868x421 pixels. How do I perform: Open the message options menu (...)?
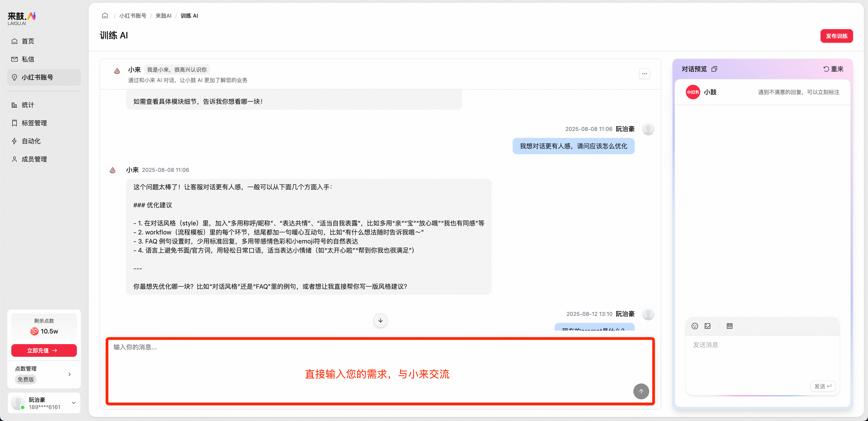645,73
